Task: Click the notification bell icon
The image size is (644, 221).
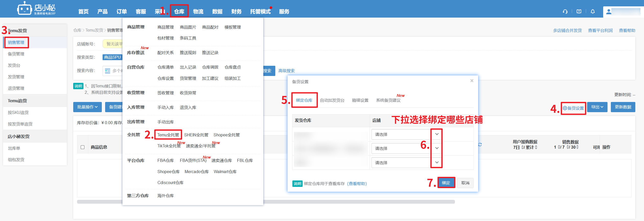Action: [593, 11]
